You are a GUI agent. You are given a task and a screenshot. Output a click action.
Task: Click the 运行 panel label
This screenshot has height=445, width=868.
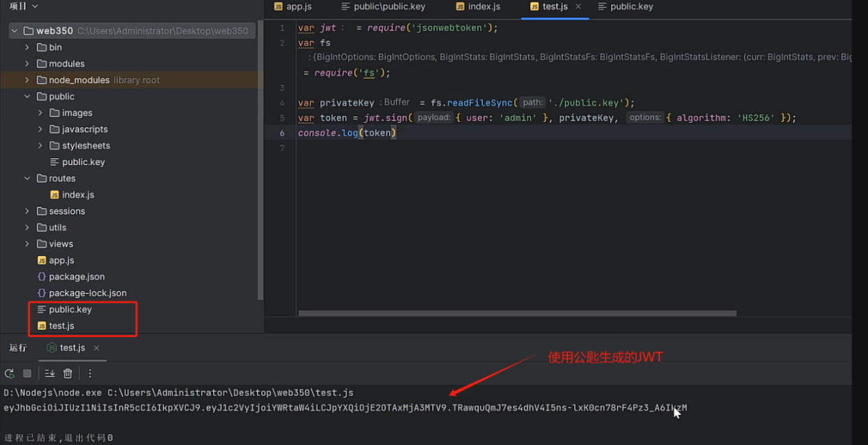point(18,348)
